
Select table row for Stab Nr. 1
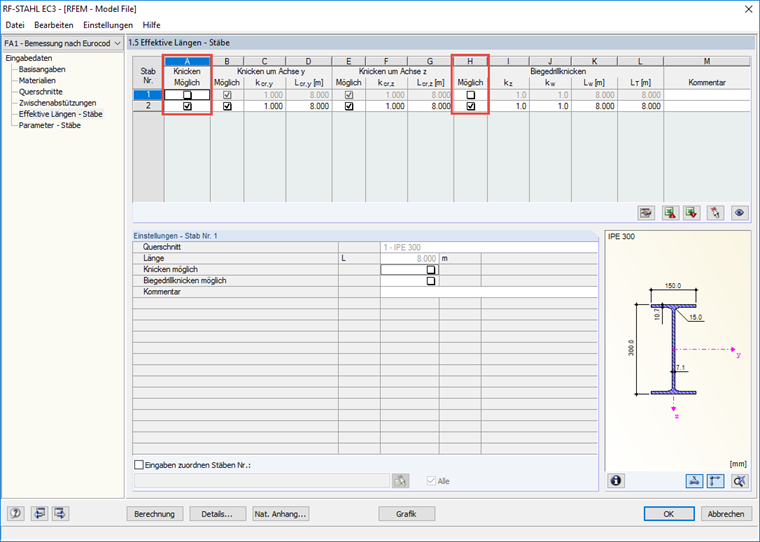[148, 95]
